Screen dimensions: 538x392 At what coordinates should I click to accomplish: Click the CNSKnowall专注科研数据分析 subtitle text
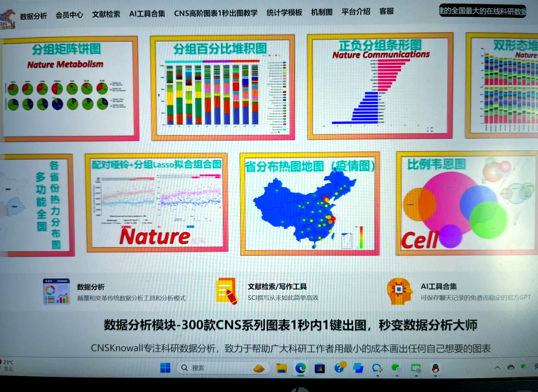[x=291, y=348]
